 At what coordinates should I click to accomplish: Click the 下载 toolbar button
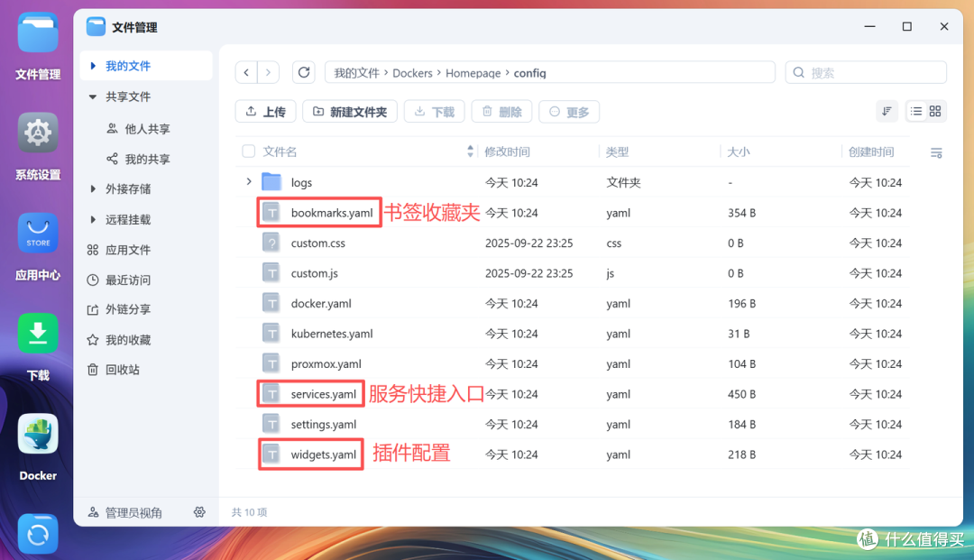tap(434, 112)
